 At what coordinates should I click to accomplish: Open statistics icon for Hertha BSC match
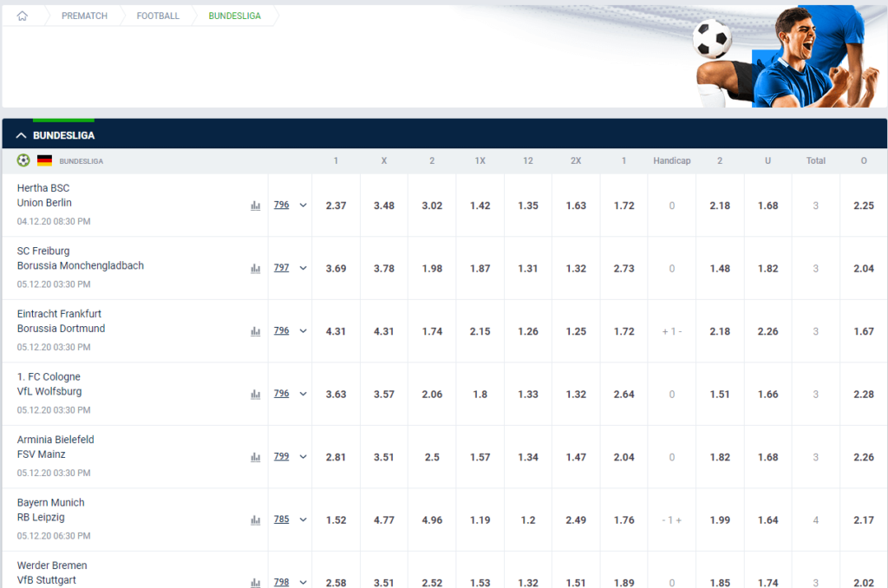coord(256,205)
